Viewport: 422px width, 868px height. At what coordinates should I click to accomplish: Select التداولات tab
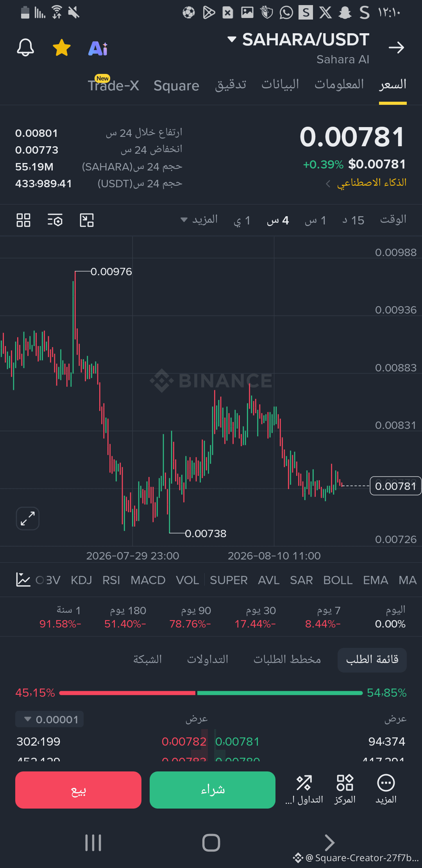207,660
